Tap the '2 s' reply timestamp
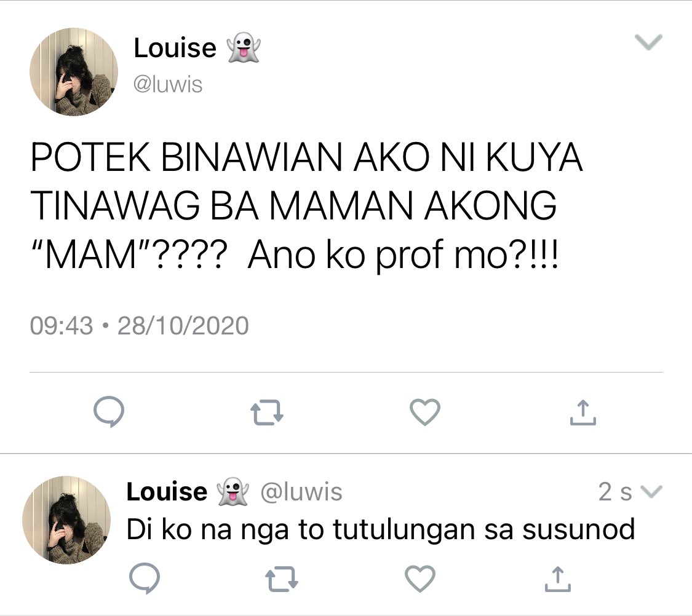The width and height of the screenshot is (692, 616). pyautogui.click(x=615, y=492)
